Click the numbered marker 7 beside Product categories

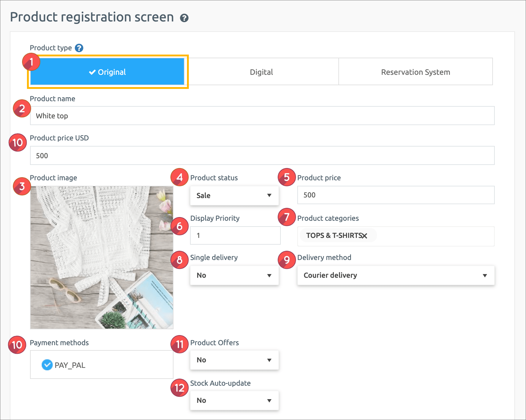(x=286, y=217)
